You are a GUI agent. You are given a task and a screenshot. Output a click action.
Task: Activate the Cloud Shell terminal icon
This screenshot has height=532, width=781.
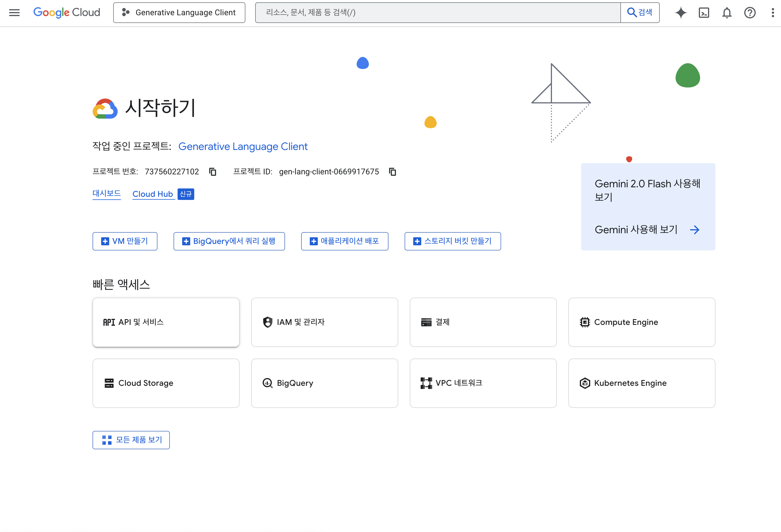coord(704,13)
